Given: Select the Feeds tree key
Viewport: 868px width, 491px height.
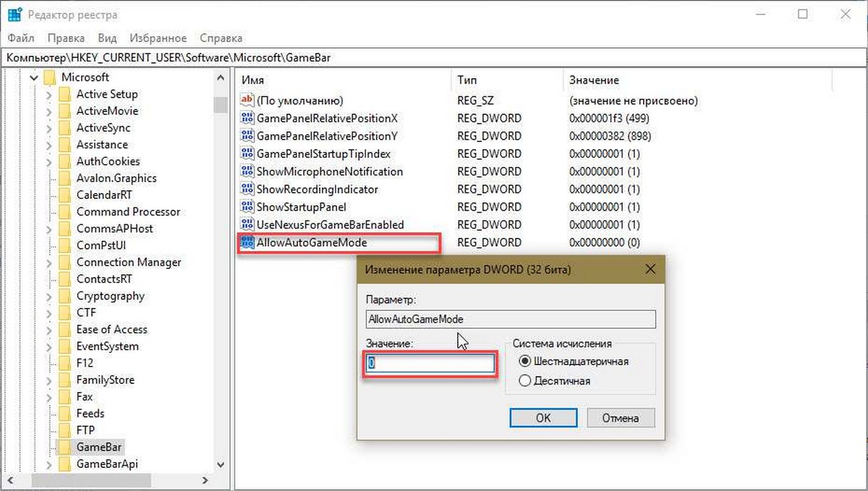Looking at the screenshot, I should point(90,413).
